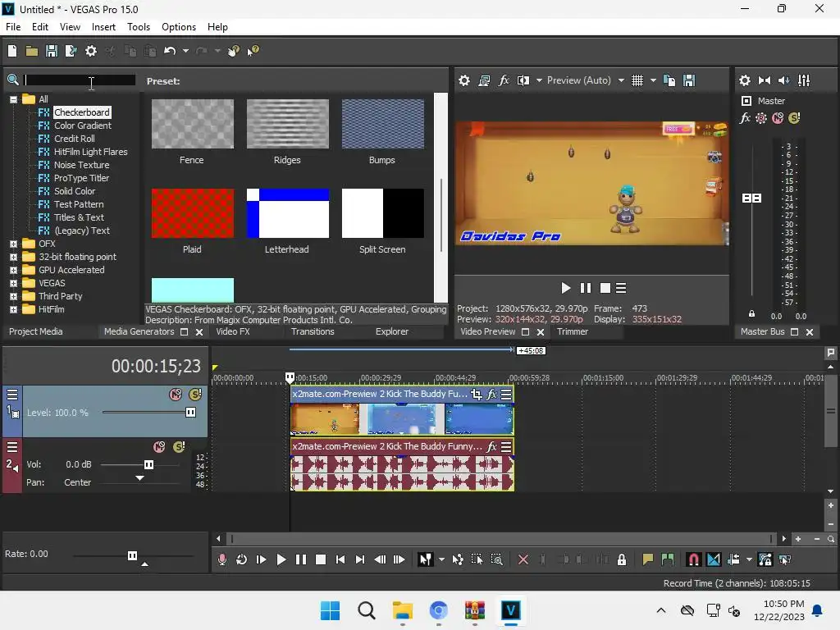The width and height of the screenshot is (840, 630).
Task: Open the Insert menu
Action: click(x=103, y=27)
